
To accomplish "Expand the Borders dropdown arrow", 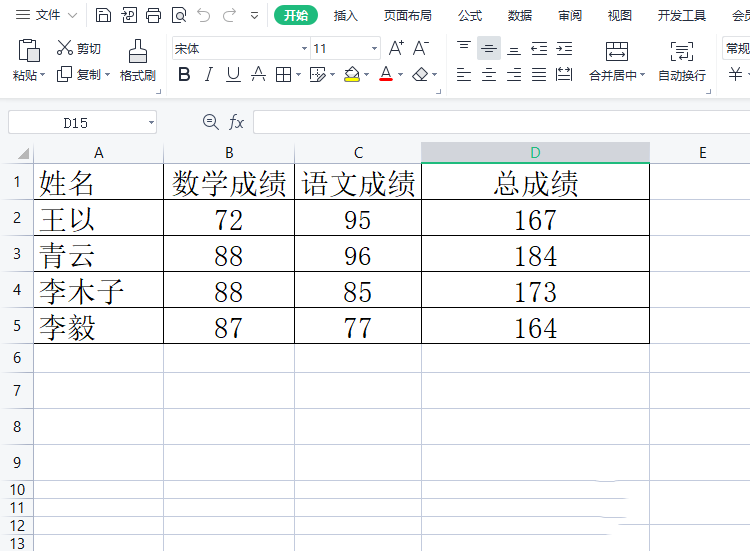I will [298, 75].
